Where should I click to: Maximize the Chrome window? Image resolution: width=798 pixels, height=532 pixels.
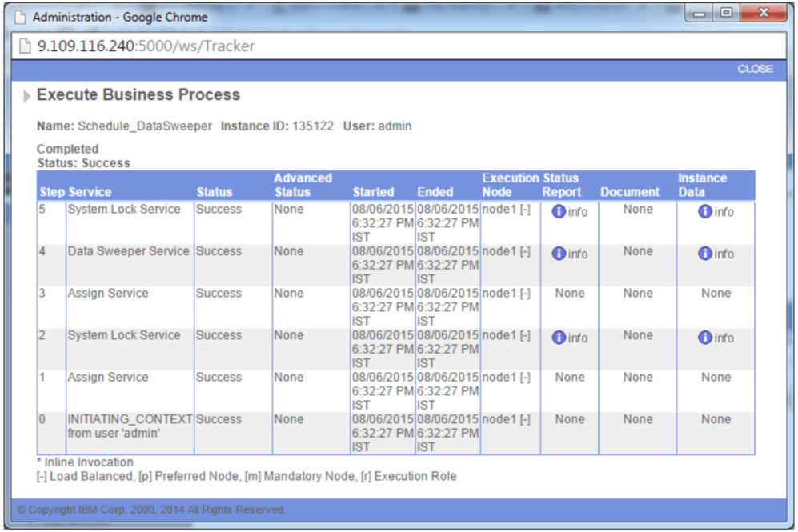727,14
